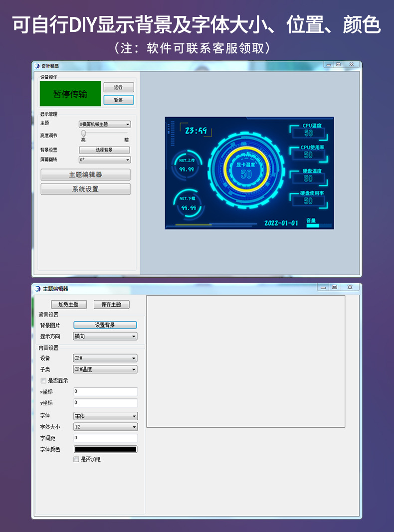Viewport: 394px width, 532px height.
Task: Click the 运行 button in device operations
Action: click(118, 87)
